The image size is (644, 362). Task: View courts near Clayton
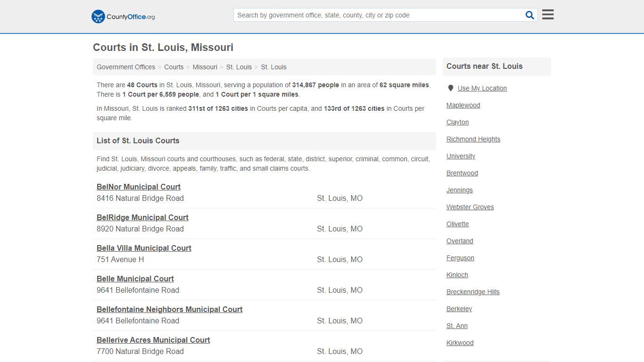[x=458, y=122]
